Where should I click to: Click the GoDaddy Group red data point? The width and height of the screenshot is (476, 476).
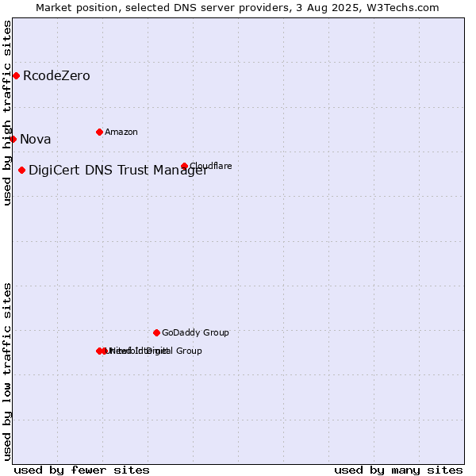(x=156, y=333)
